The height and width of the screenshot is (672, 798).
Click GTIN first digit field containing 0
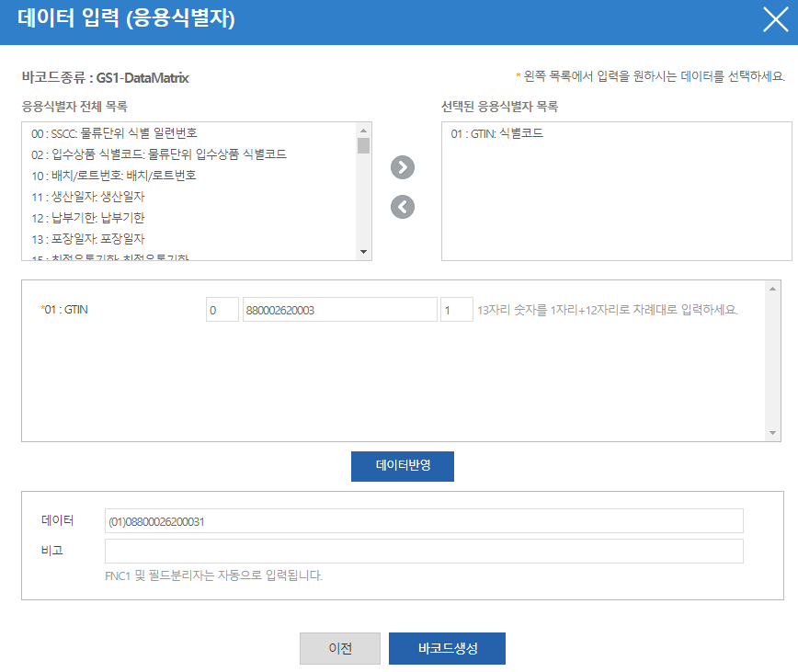(x=222, y=309)
